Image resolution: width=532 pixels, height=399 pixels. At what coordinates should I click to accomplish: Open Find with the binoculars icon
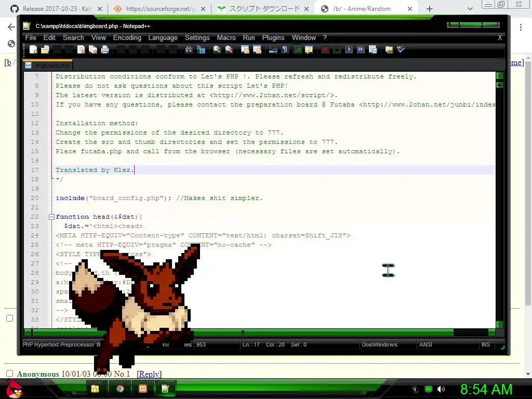click(x=189, y=49)
